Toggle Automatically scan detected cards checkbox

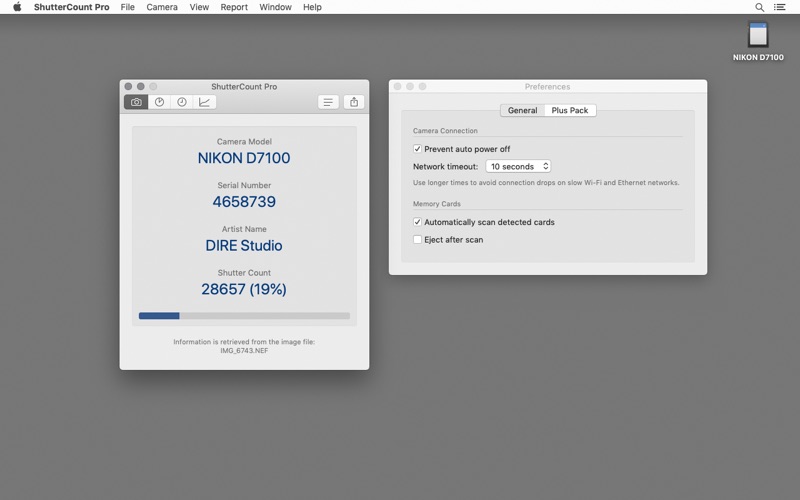tap(417, 222)
